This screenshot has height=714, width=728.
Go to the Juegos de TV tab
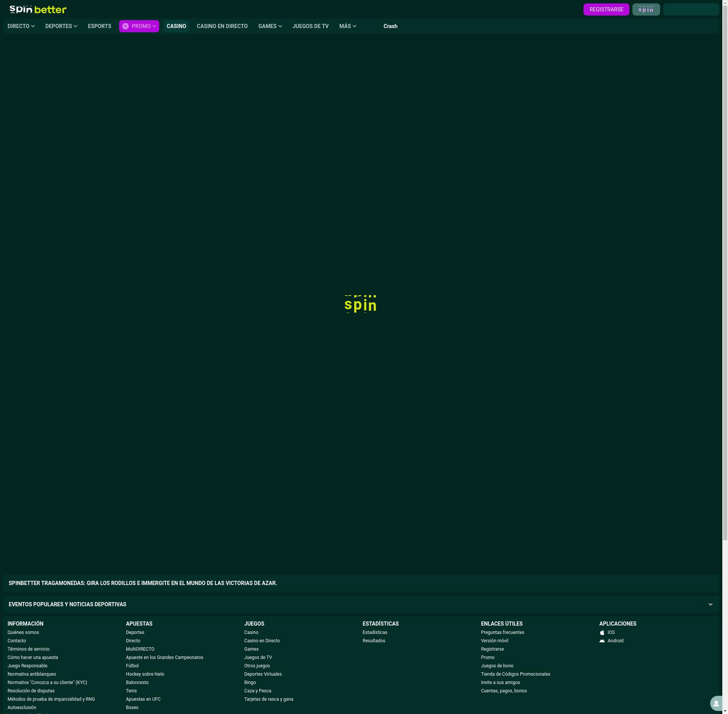tap(311, 26)
